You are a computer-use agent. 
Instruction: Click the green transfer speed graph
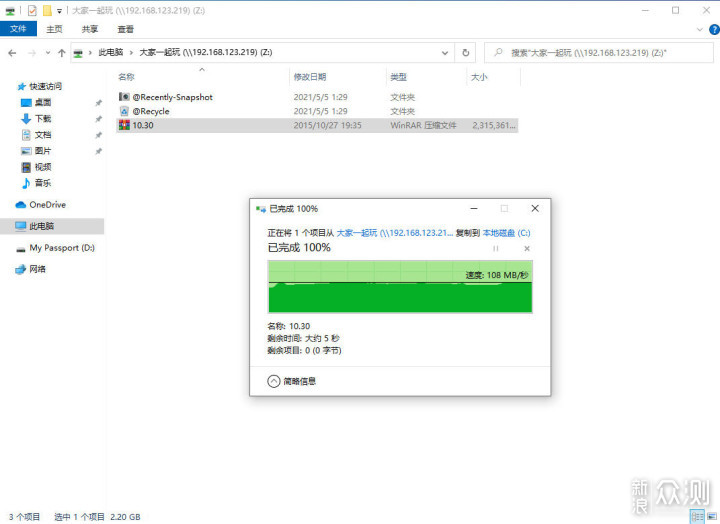point(400,287)
